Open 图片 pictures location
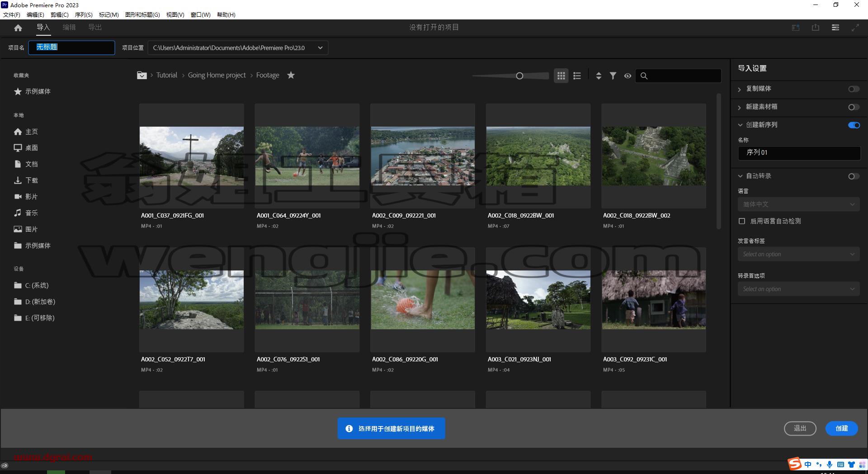This screenshot has height=474, width=868. pos(26,229)
